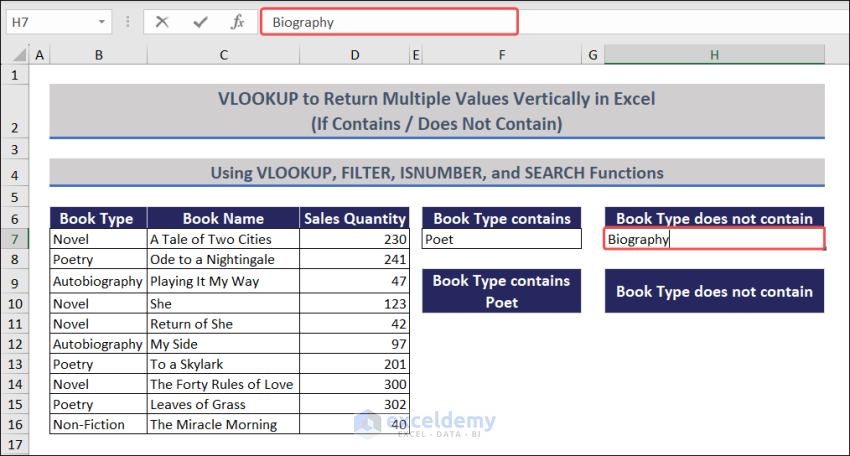Select the Ode to a Nightingale cell
Screen dimensions: 850x456
tap(223, 260)
